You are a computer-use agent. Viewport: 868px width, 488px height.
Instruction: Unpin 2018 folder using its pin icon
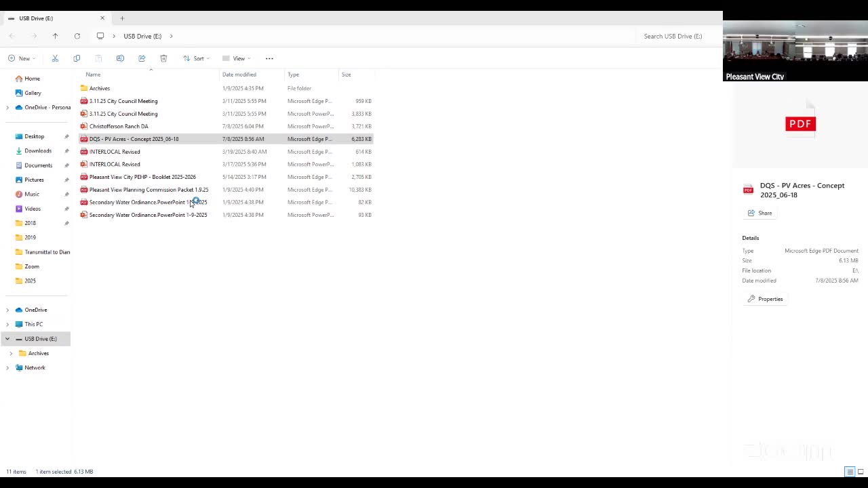pos(66,223)
